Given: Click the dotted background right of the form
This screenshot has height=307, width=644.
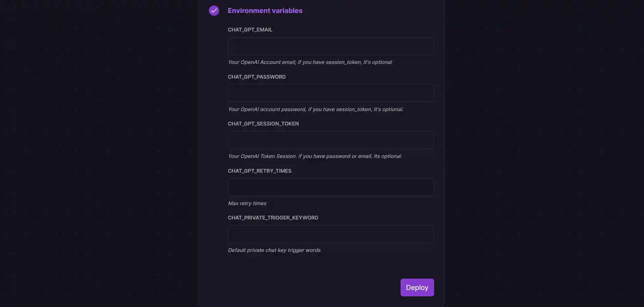Looking at the screenshot, I should point(544,154).
